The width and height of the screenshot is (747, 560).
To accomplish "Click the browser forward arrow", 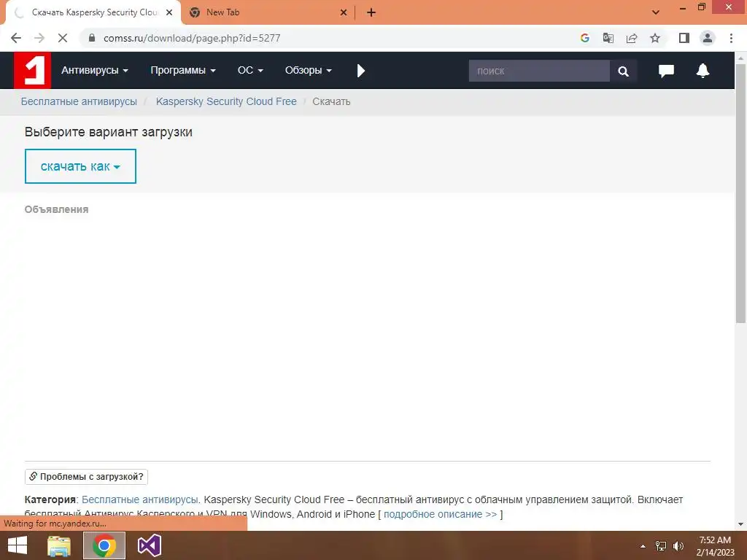I will click(39, 38).
